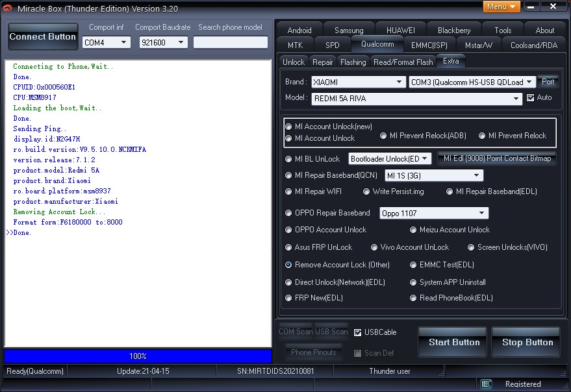Click MI Edl (9008) Point Contact Bitmap

tap(497, 158)
